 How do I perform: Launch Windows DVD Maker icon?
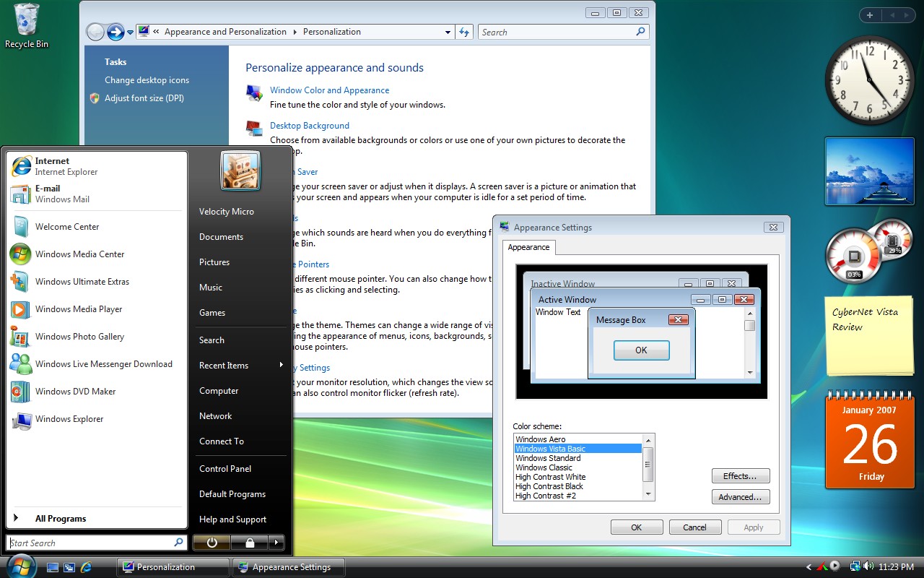click(x=21, y=392)
